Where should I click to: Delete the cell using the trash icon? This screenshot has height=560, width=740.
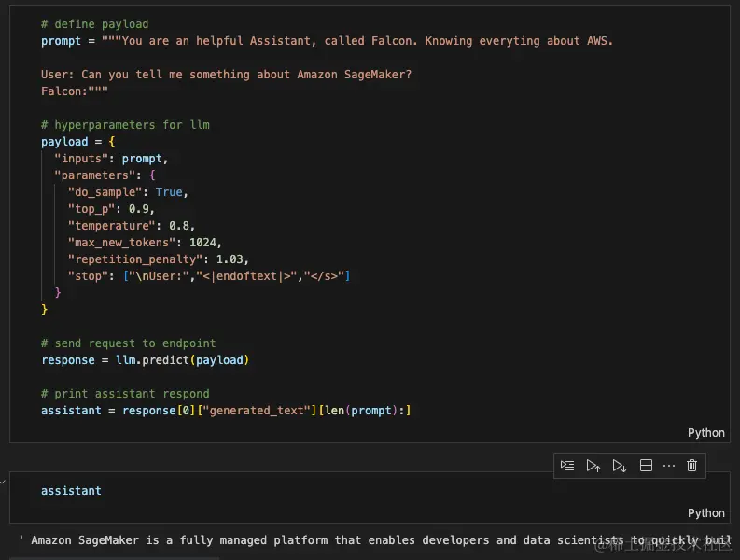[691, 465]
